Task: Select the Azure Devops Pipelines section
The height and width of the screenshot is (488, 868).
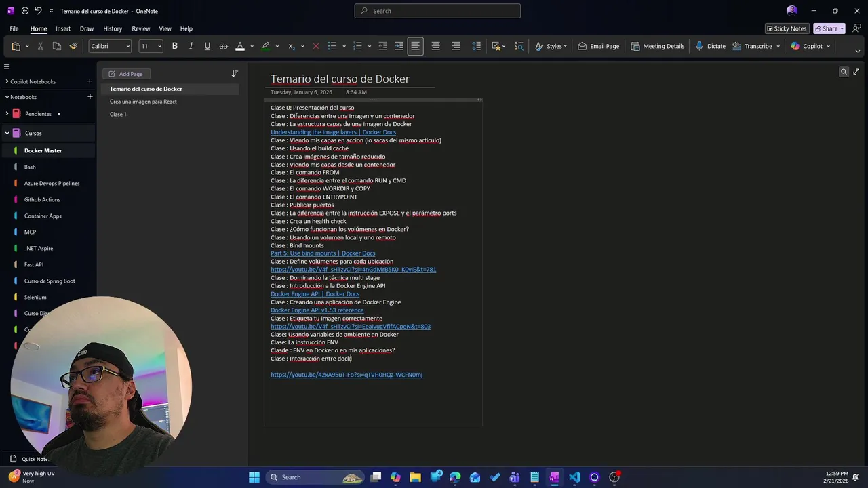Action: coord(52,184)
